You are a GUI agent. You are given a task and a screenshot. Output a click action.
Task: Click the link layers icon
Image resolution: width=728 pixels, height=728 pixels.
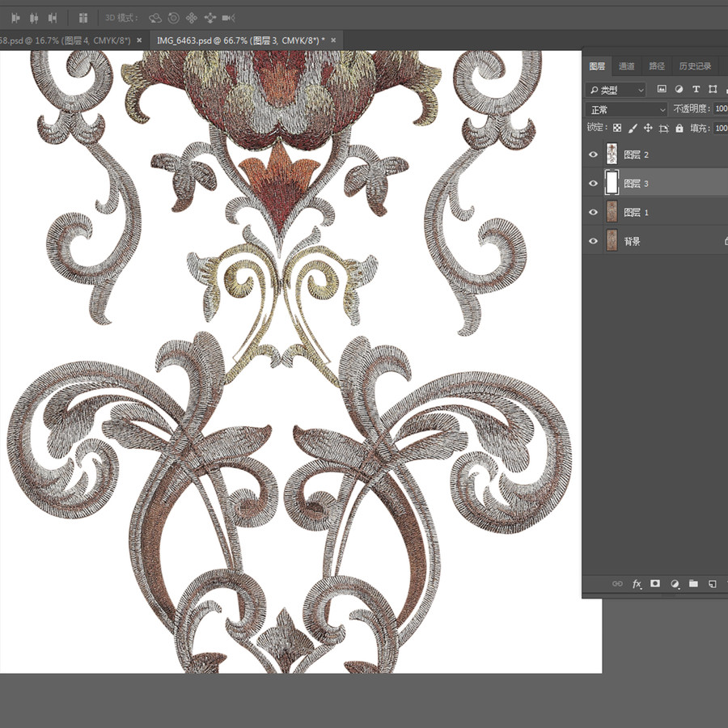click(x=617, y=583)
